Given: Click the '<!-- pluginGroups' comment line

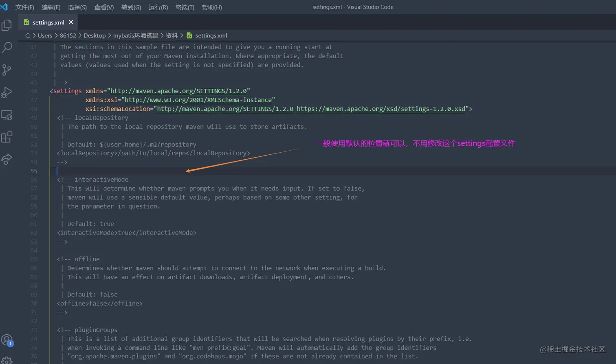Looking at the screenshot, I should 87,330.
